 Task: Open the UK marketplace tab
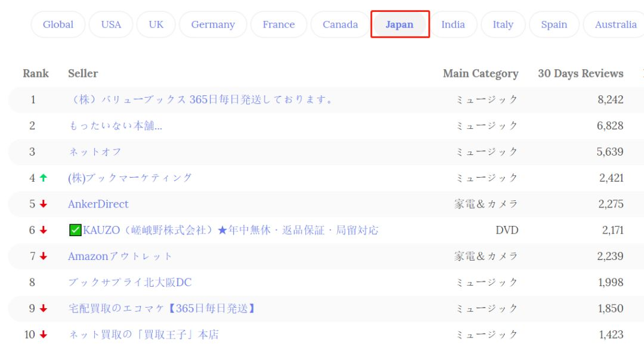(156, 24)
